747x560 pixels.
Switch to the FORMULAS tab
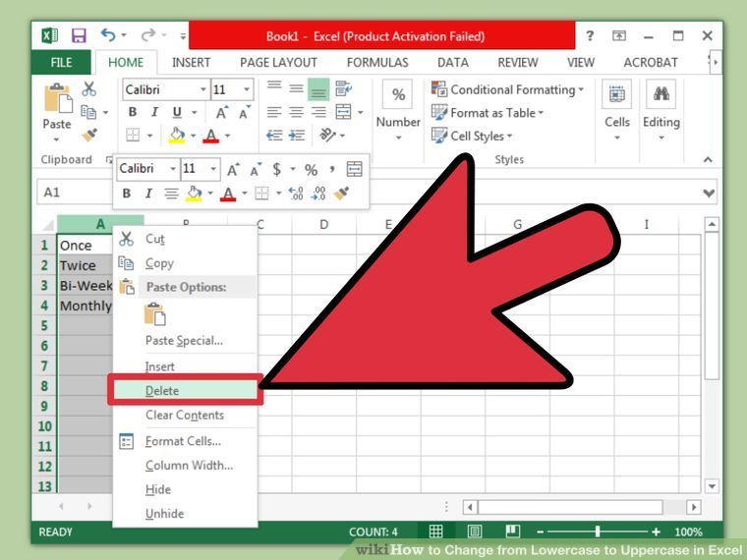(x=377, y=62)
